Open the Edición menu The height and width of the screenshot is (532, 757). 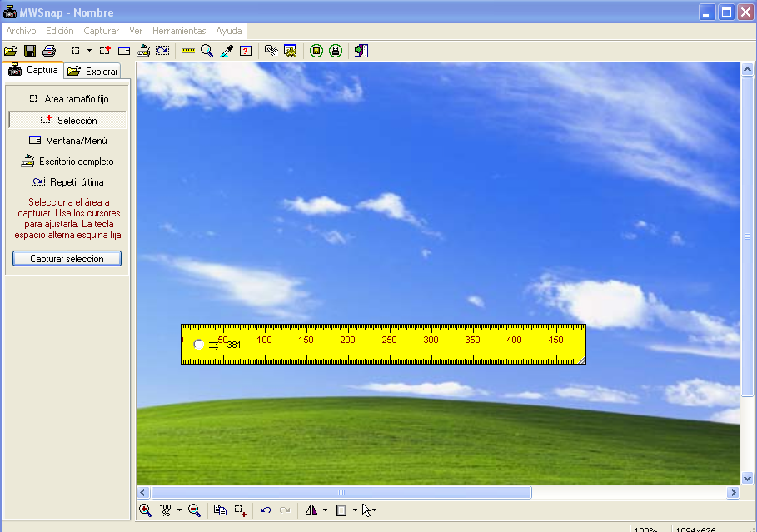tap(60, 31)
